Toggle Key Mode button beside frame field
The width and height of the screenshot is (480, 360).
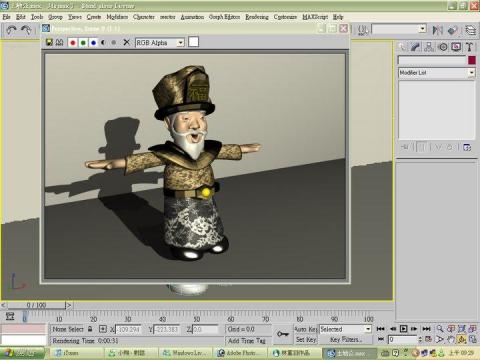click(381, 339)
